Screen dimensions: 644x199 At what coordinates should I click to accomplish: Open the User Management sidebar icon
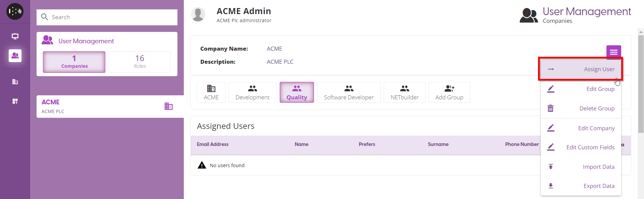point(15,56)
